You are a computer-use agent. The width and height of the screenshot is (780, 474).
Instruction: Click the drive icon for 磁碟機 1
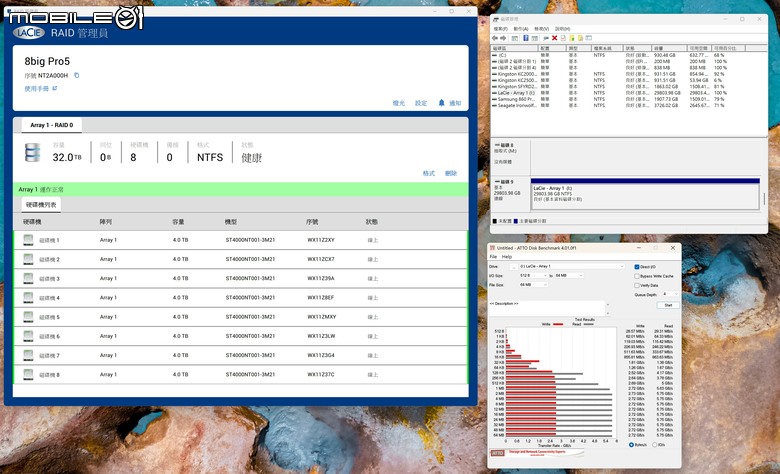pyautogui.click(x=28, y=240)
